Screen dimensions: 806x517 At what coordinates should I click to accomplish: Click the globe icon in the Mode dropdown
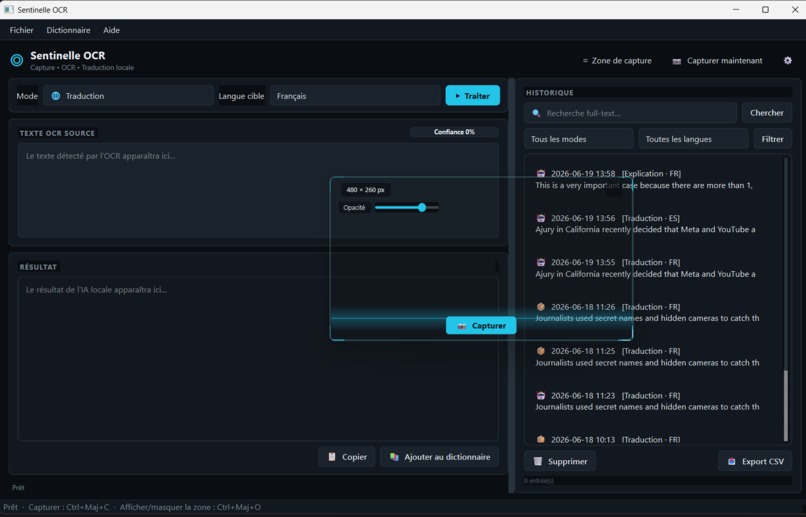pos(56,96)
